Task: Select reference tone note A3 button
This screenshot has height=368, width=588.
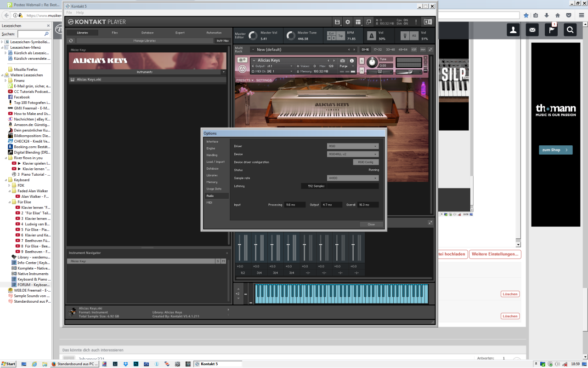Action: (414, 35)
